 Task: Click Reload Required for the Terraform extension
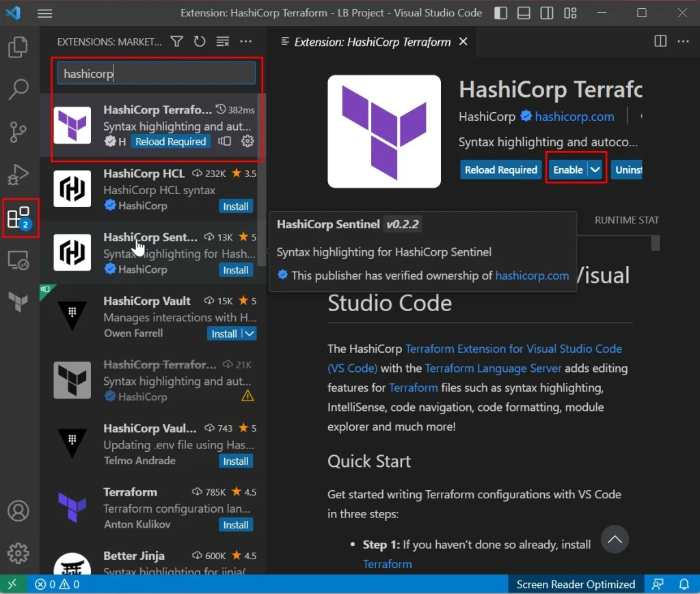point(500,170)
